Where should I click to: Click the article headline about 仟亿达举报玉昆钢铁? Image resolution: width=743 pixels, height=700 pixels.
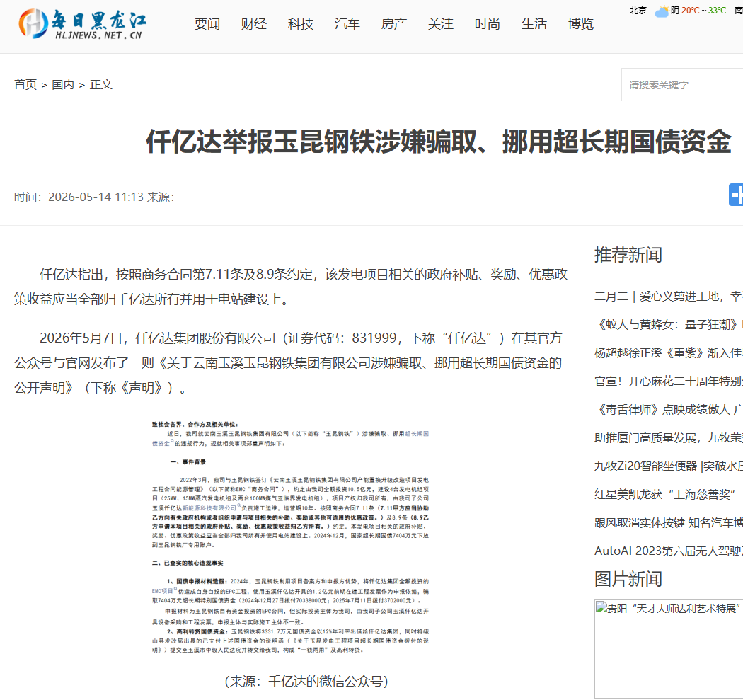438,142
